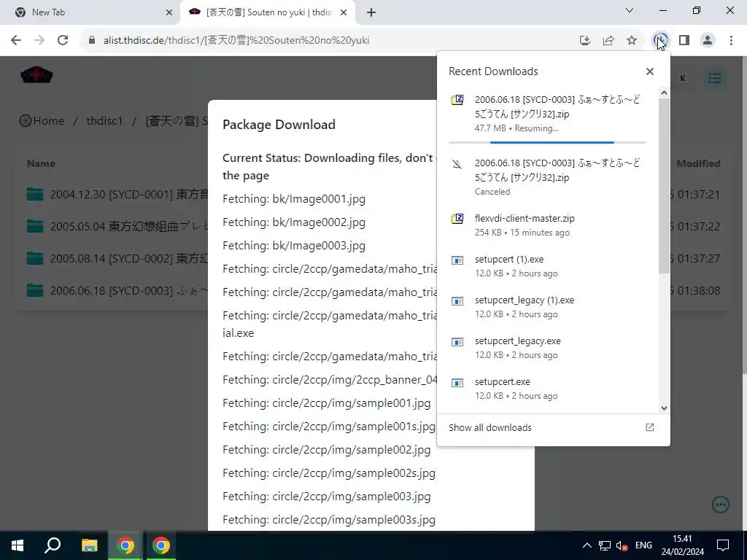Close the New Tab tab
The height and width of the screenshot is (560, 747).
tap(169, 12)
